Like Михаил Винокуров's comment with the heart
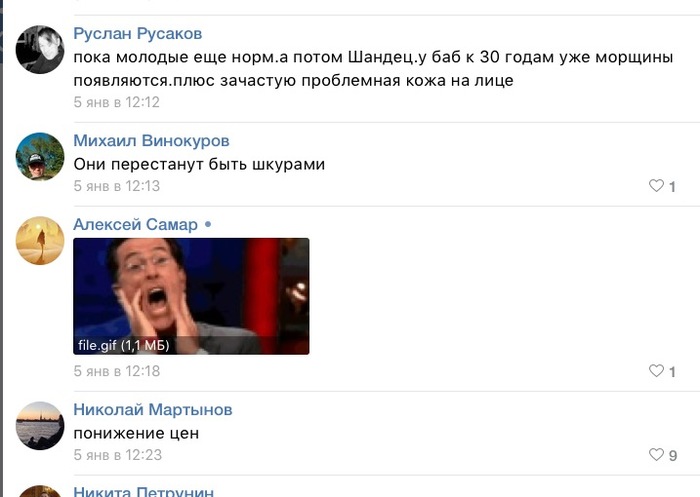The width and height of the screenshot is (700, 497). pos(656,185)
